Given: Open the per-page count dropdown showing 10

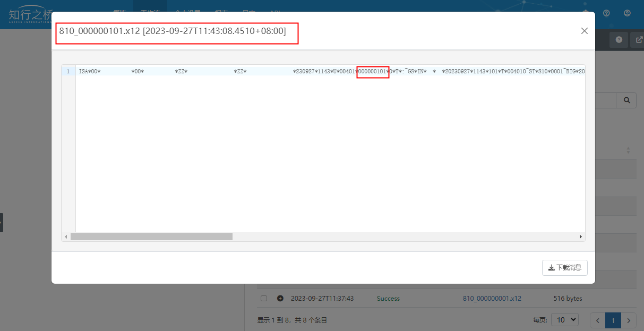Looking at the screenshot, I should (564, 320).
